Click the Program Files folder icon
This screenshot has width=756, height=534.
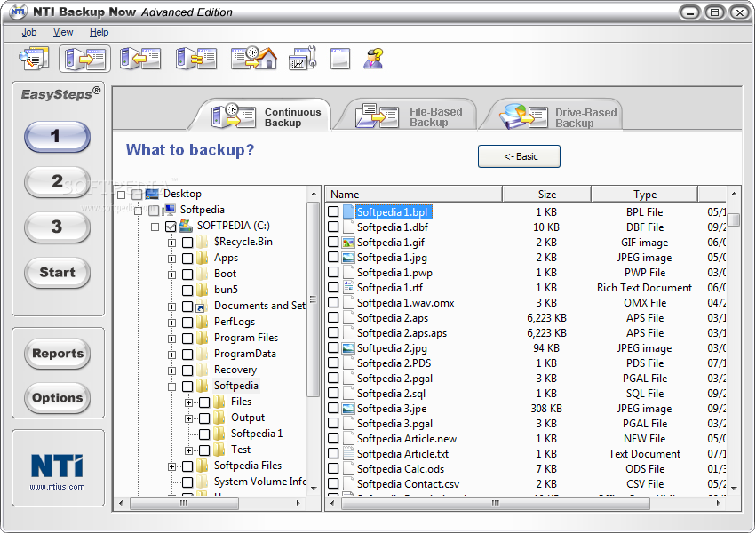(x=203, y=338)
